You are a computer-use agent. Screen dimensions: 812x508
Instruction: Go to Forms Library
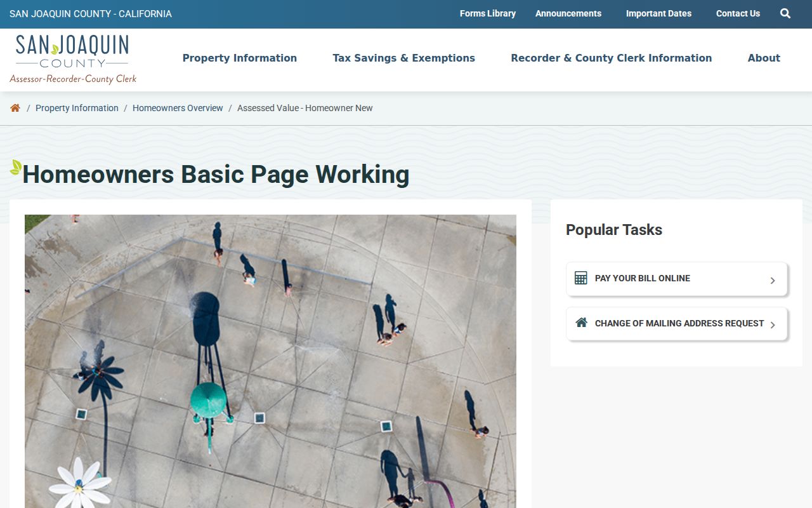click(x=488, y=13)
